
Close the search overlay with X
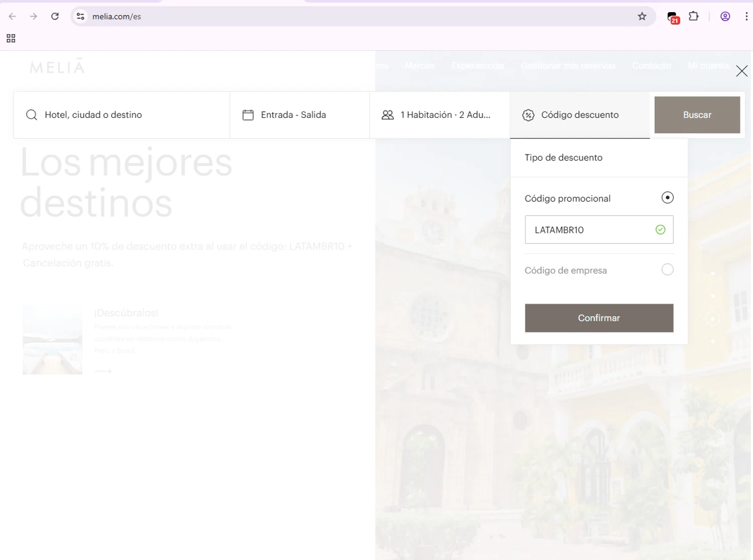742,71
